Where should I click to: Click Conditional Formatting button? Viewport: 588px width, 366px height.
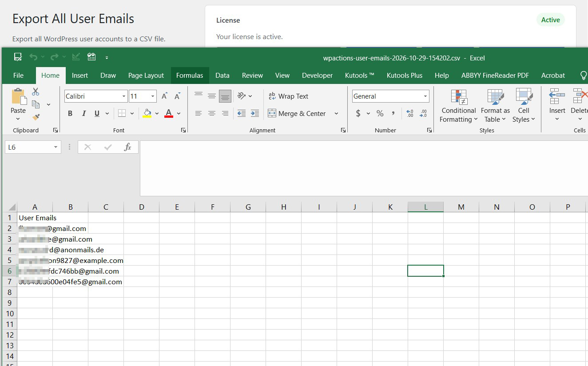(458, 106)
